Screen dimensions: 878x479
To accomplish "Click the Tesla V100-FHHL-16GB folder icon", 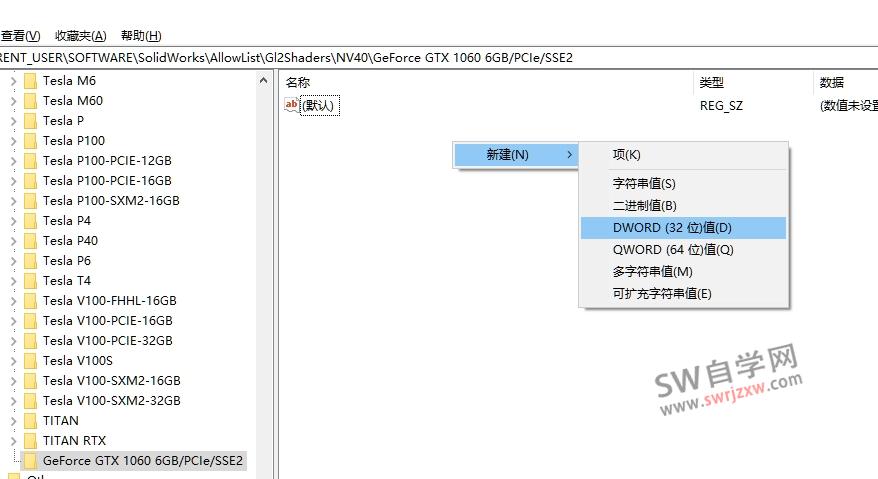I will tap(31, 301).
